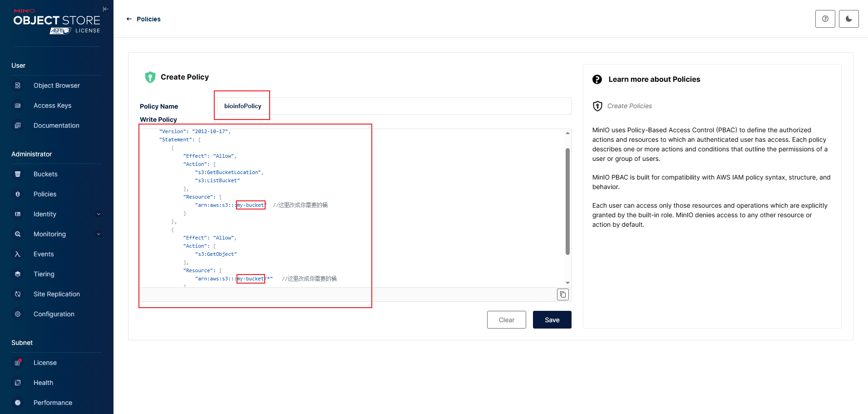Image resolution: width=868 pixels, height=414 pixels.
Task: Click the "s3:ListBucket" action line
Action: click(217, 180)
